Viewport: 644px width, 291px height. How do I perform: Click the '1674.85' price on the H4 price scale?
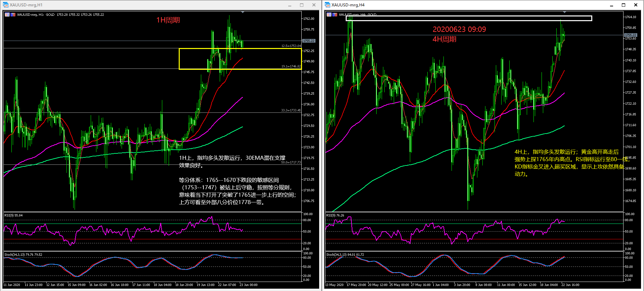[630, 201]
